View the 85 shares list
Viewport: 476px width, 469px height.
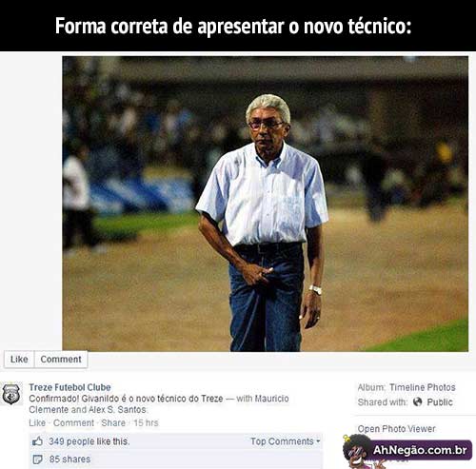click(69, 459)
